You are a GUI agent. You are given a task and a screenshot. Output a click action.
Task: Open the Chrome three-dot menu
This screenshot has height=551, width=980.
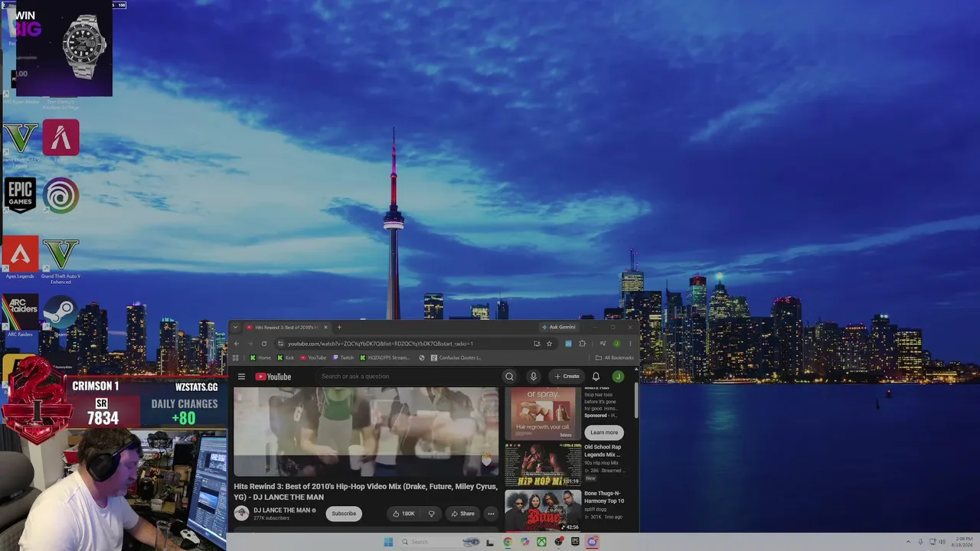coord(630,344)
